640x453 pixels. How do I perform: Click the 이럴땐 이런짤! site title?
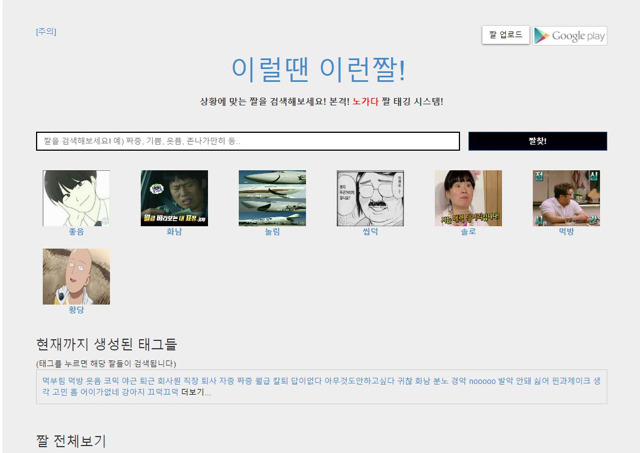point(318,69)
